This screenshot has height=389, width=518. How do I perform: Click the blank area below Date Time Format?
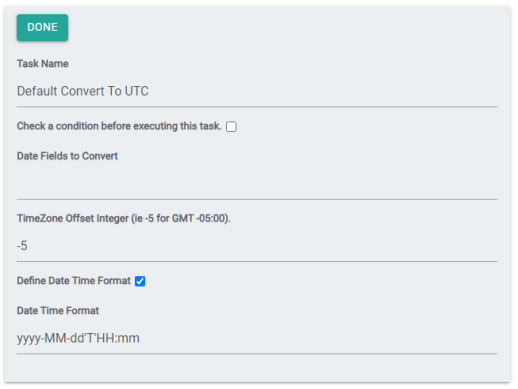(257, 368)
